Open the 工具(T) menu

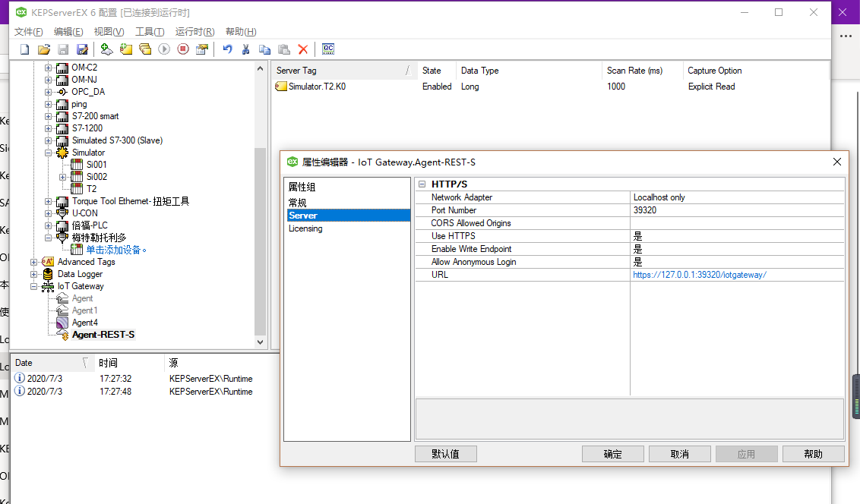point(150,32)
